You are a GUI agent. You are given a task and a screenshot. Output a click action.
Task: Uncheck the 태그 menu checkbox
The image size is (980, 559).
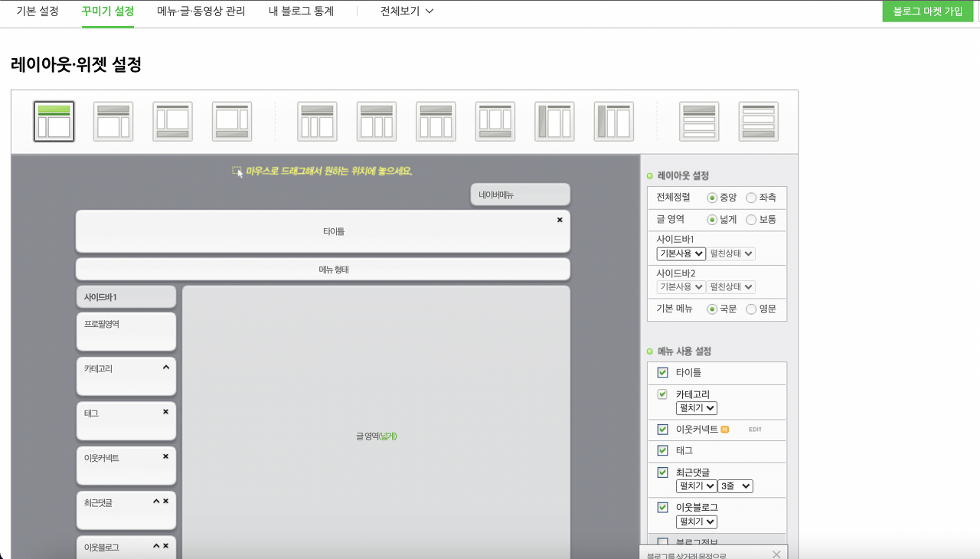[x=663, y=450]
